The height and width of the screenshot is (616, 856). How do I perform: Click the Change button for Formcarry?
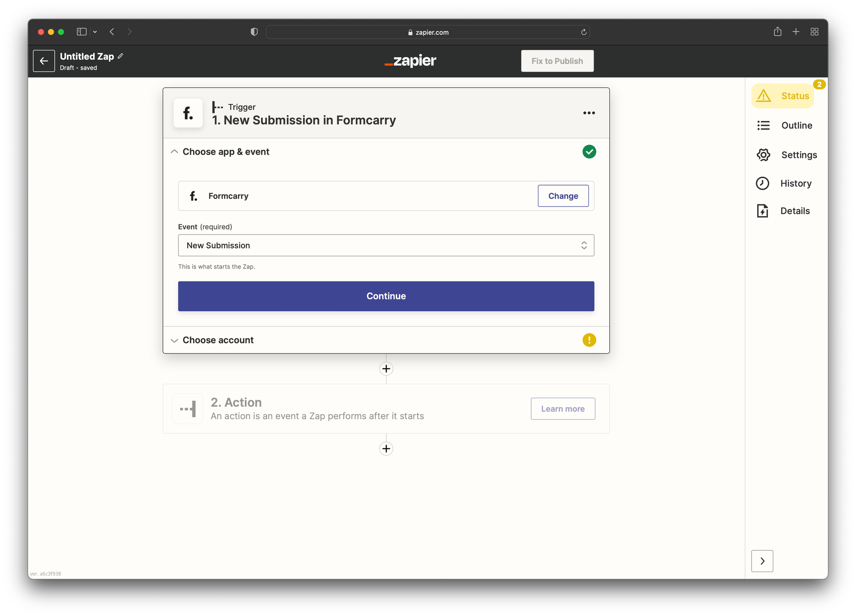[563, 196]
